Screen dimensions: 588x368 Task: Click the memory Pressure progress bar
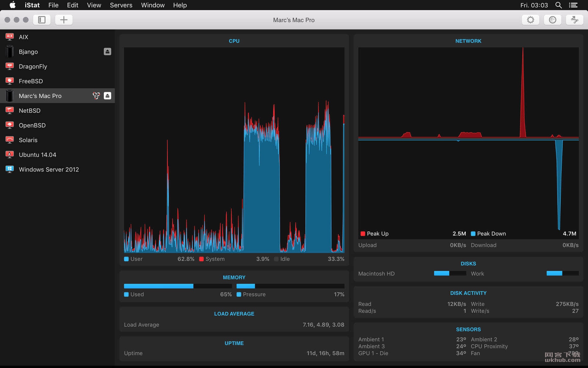click(x=290, y=286)
